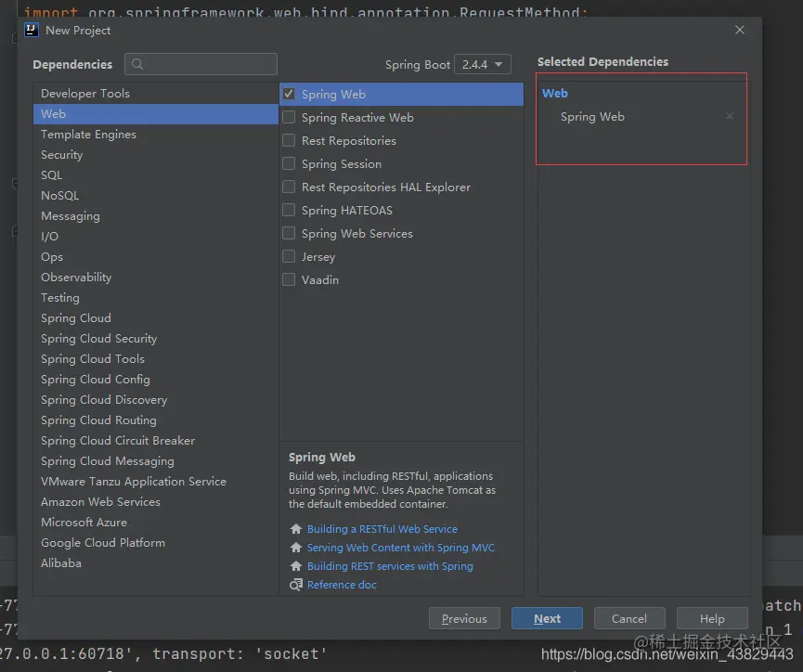The width and height of the screenshot is (803, 672).
Task: Click the home icon beside Building REST services
Action: (295, 565)
